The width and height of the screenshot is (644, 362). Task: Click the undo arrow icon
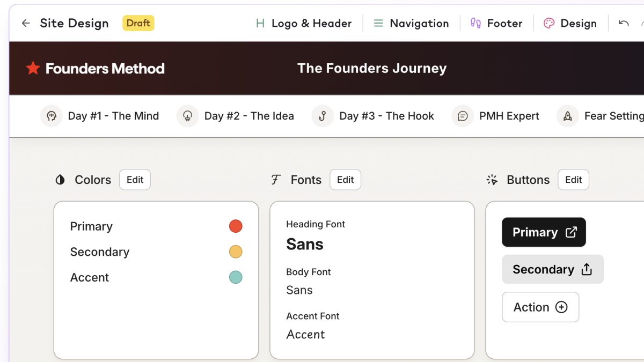(x=623, y=23)
